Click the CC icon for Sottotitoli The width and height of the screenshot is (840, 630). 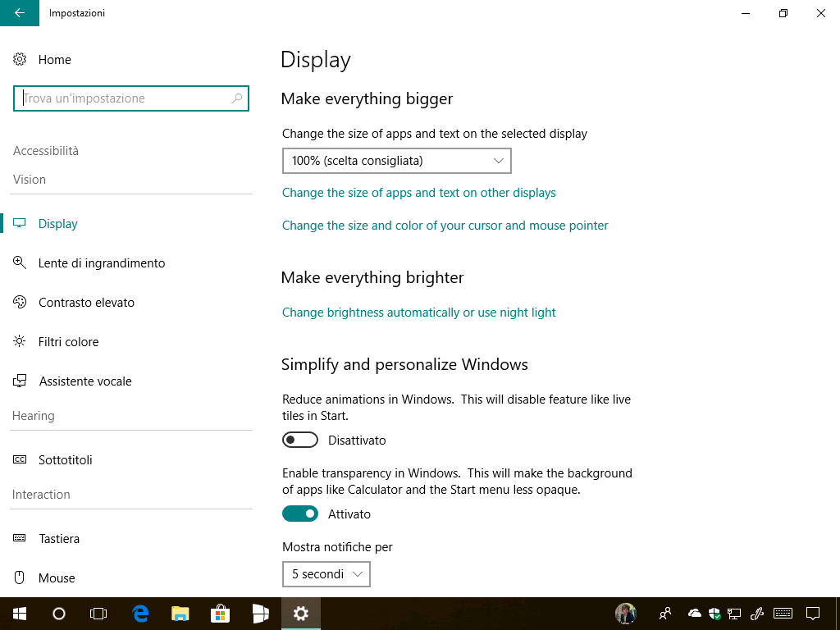[x=20, y=459]
